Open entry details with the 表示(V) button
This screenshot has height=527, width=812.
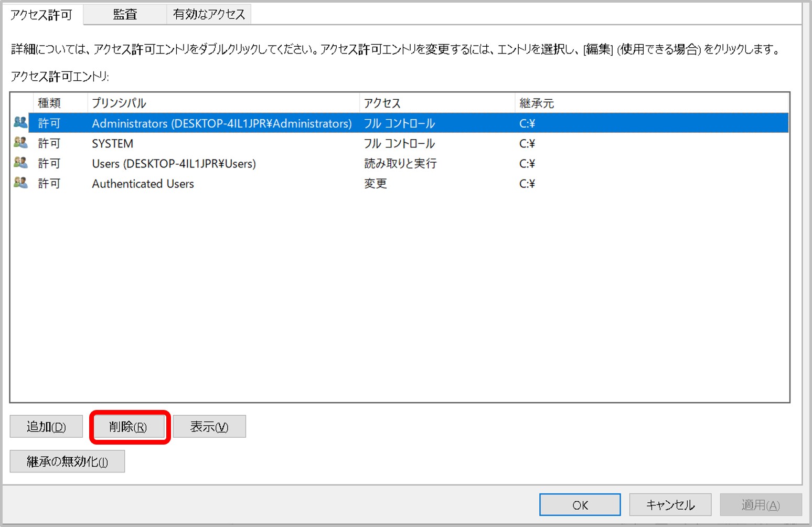[209, 427]
